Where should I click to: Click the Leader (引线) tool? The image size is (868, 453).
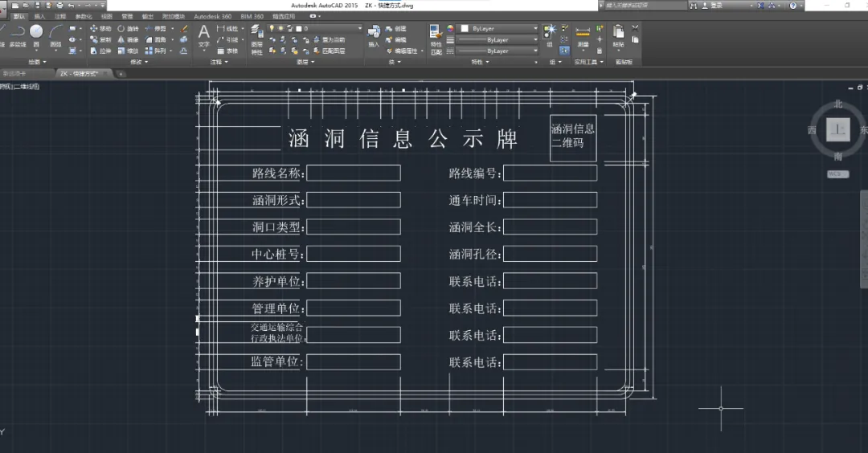(227, 39)
